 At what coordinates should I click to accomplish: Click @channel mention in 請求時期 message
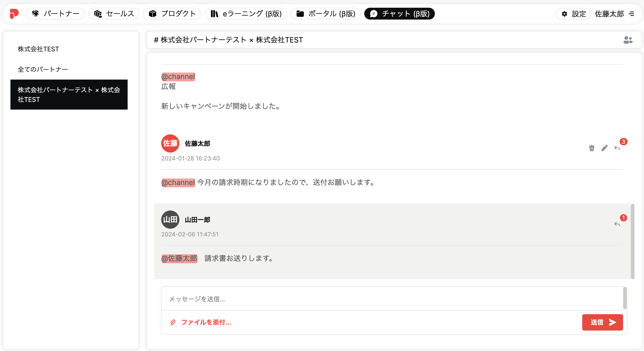pyautogui.click(x=178, y=183)
